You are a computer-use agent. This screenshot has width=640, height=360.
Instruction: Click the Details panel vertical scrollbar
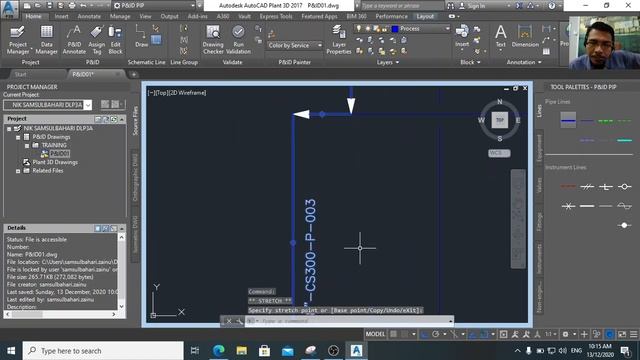pyautogui.click(x=122, y=271)
